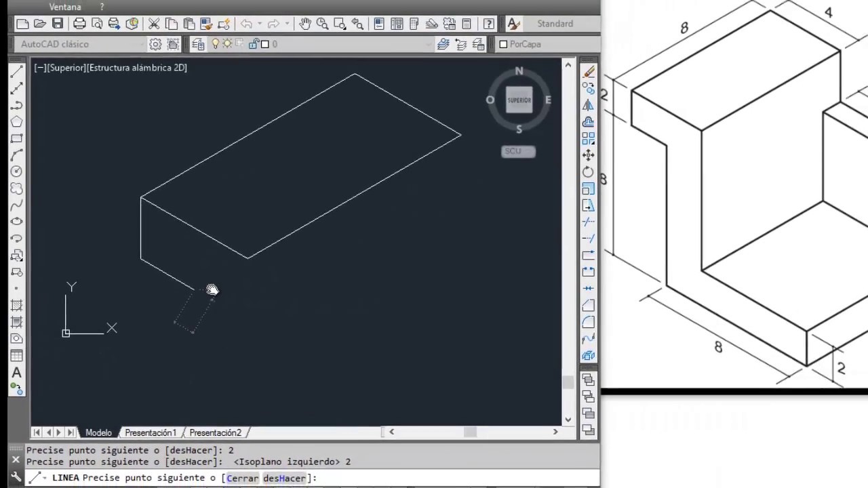The width and height of the screenshot is (868, 488).
Task: Select the Hatch tool
Action: point(17,306)
